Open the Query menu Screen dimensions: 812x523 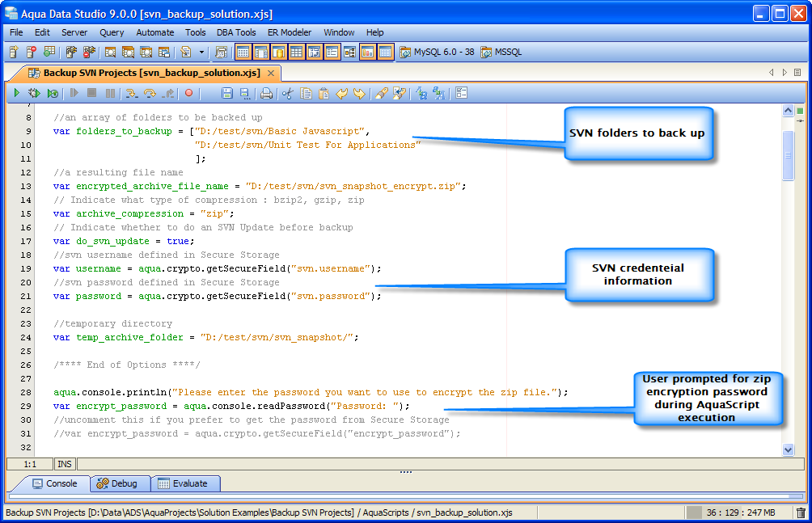pos(112,32)
